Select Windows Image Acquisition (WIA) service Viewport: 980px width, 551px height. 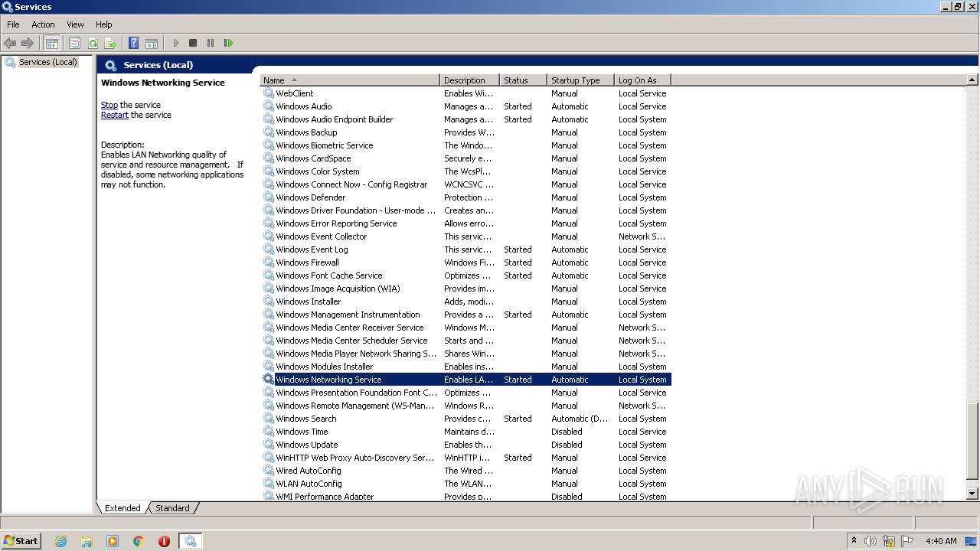click(x=465, y=289)
